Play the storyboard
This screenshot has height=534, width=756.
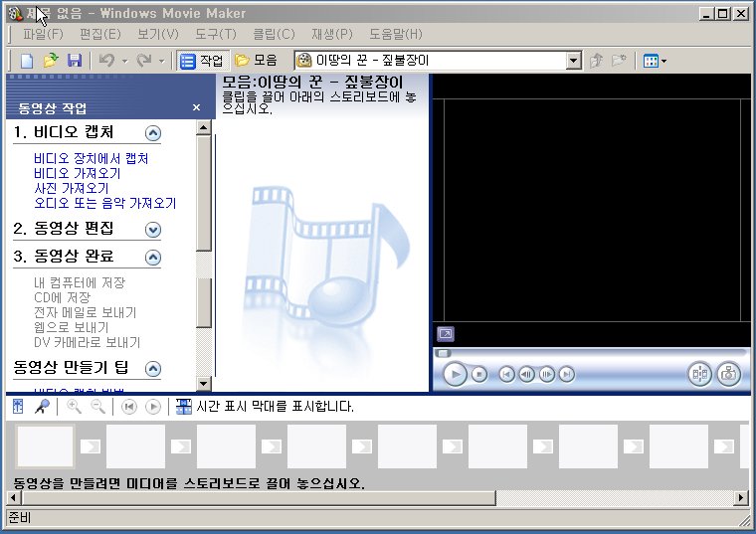(x=153, y=407)
